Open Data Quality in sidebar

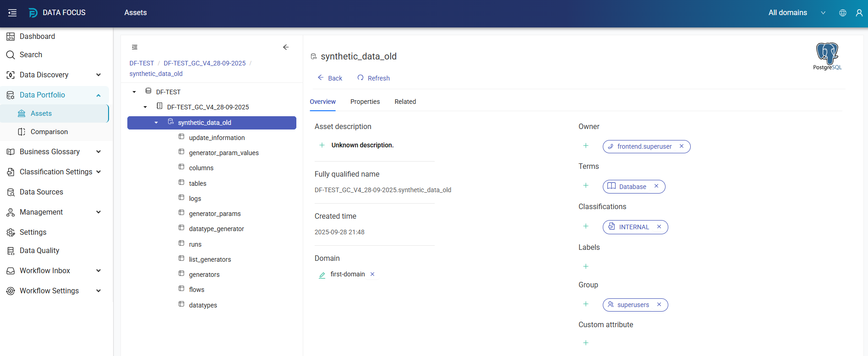click(x=39, y=250)
